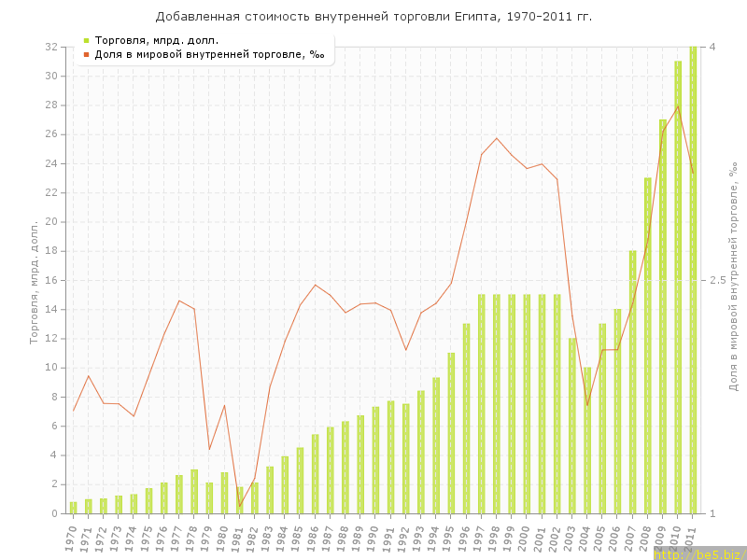Viewport: 747px width, 560px height.
Task: Select the 2008 trade bar
Action: 648,345
